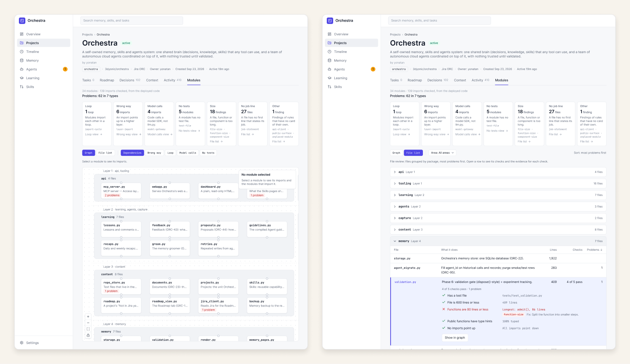The height and width of the screenshot is (364, 630).
Task: Sort by Problems column header
Action: (595, 250)
